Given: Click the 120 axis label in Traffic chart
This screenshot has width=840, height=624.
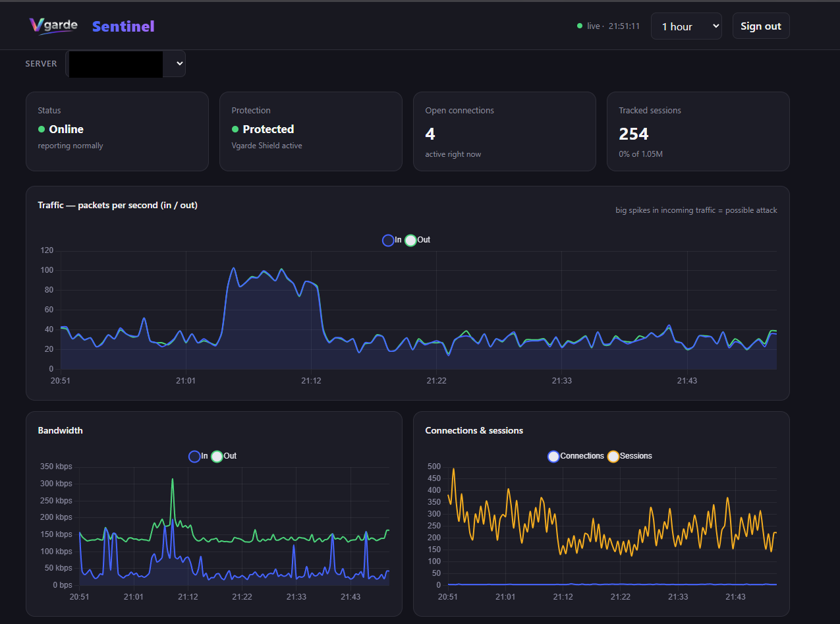Looking at the screenshot, I should pos(47,250).
